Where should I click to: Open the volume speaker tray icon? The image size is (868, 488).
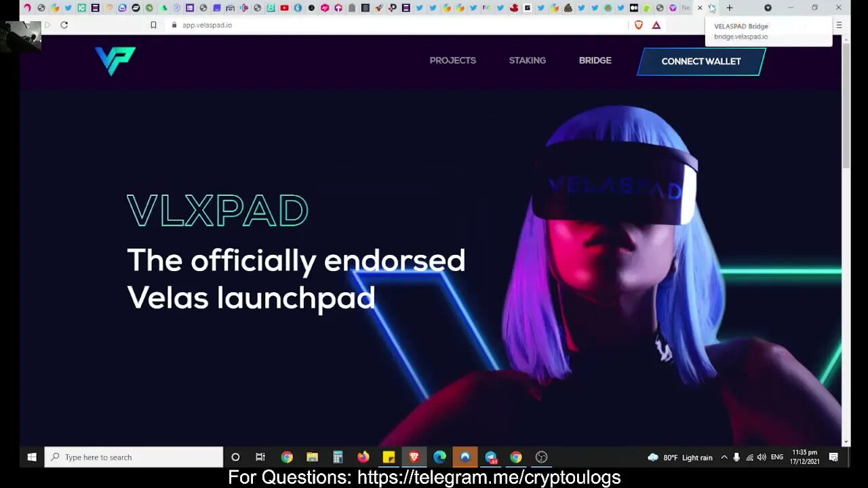click(x=762, y=457)
